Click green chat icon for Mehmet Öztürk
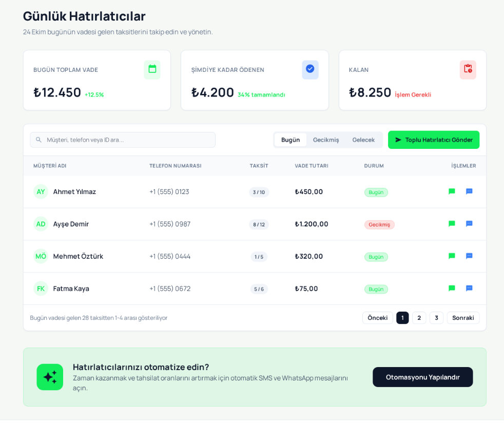The width and height of the screenshot is (504, 423). coord(452,256)
